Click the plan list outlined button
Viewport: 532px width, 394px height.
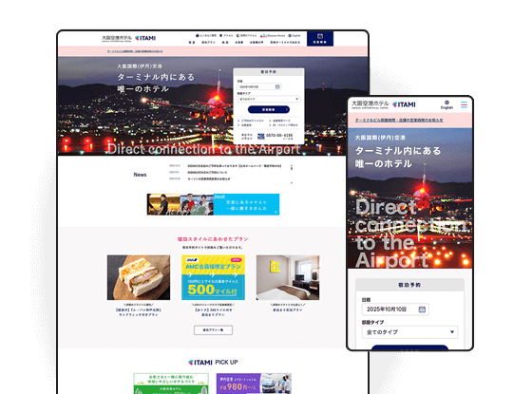pos(213,330)
